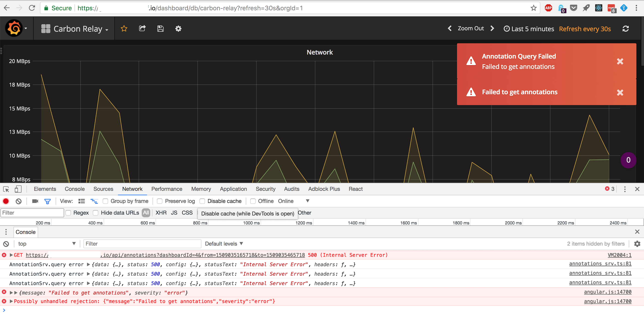Select the Performance tab
The width and height of the screenshot is (644, 318).
coord(166,189)
